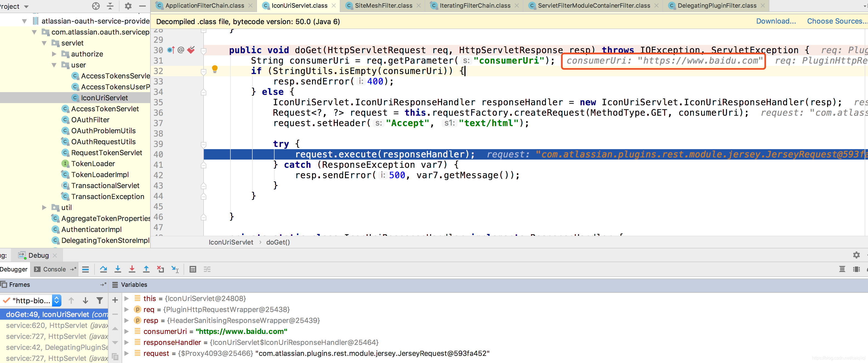Click the Step Out icon
This screenshot has height=363, width=868.
[x=146, y=269]
